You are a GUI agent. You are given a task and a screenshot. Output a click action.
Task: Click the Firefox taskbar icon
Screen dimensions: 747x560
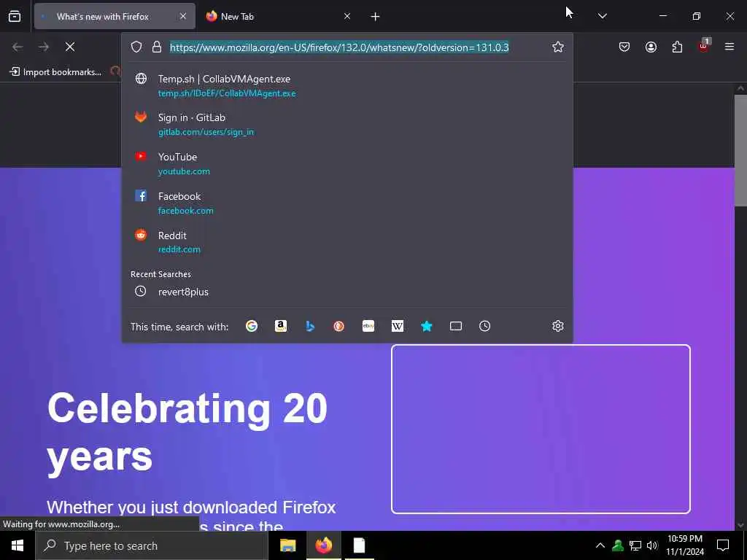pos(323,545)
